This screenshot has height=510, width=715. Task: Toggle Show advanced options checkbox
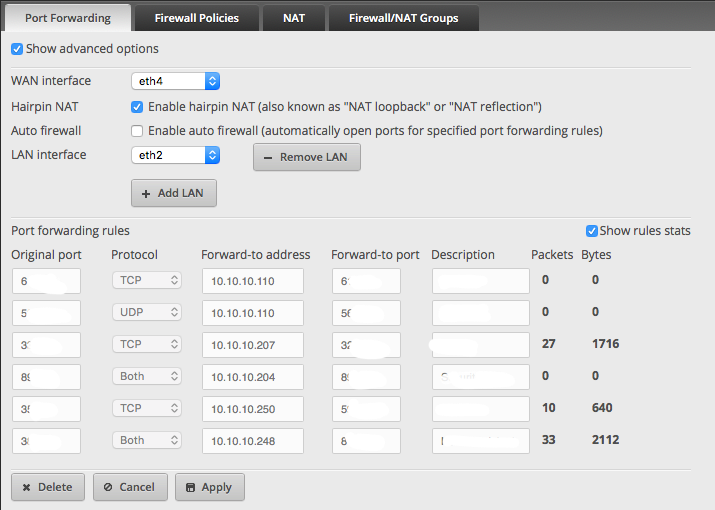tap(17, 49)
